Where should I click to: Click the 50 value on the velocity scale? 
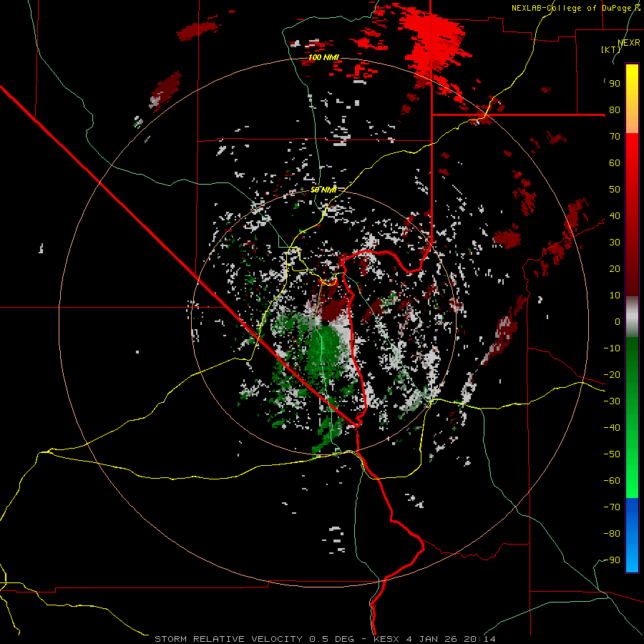point(615,190)
